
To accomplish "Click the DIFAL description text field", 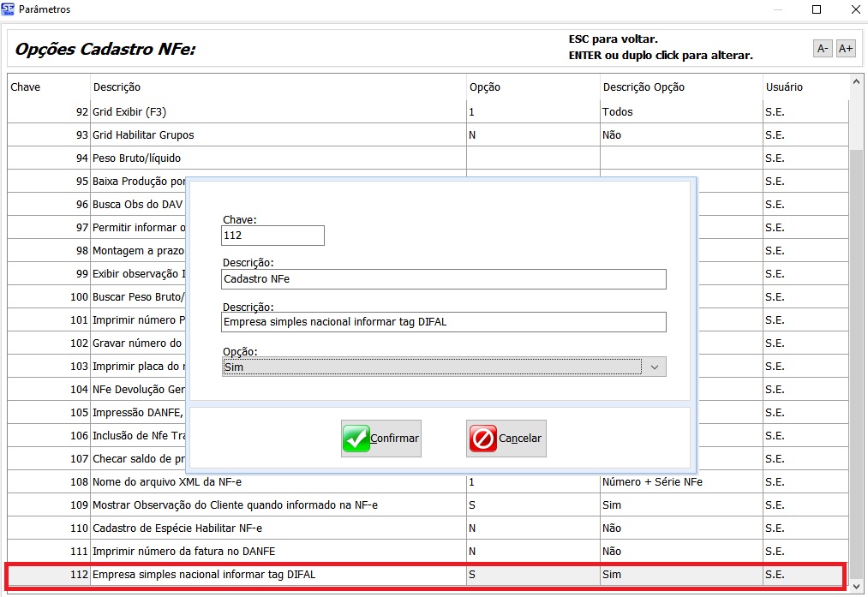I will pyautogui.click(x=443, y=322).
